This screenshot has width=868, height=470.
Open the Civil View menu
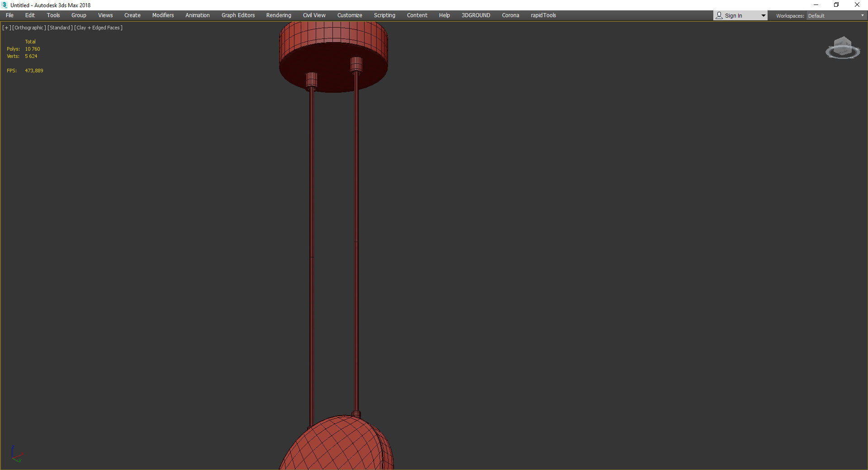point(314,15)
